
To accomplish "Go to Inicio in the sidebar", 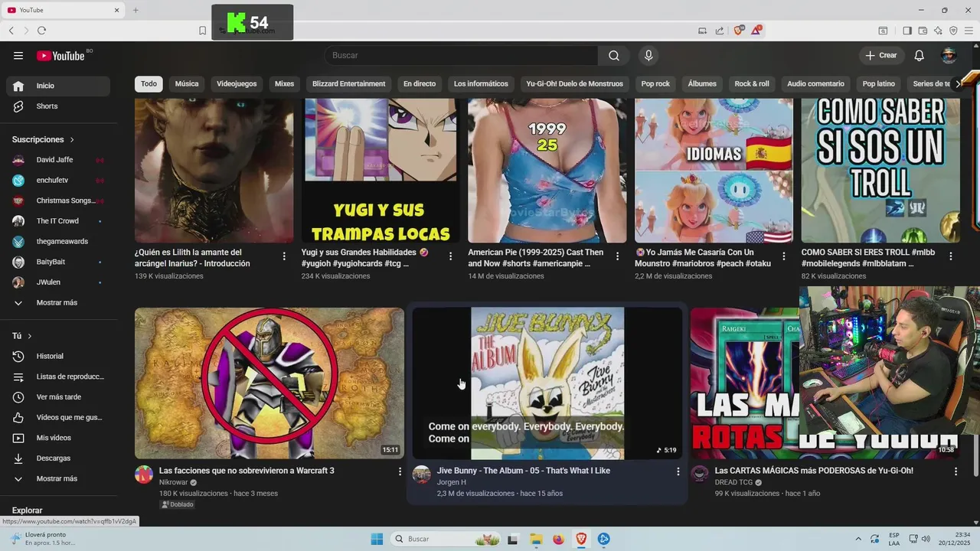I will tap(58, 86).
